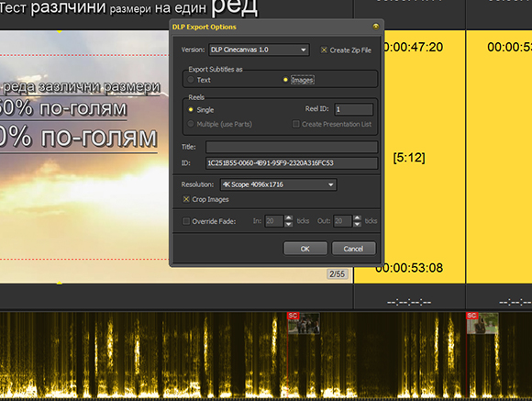
Task: Confirm export with the OK button
Action: [305, 249]
